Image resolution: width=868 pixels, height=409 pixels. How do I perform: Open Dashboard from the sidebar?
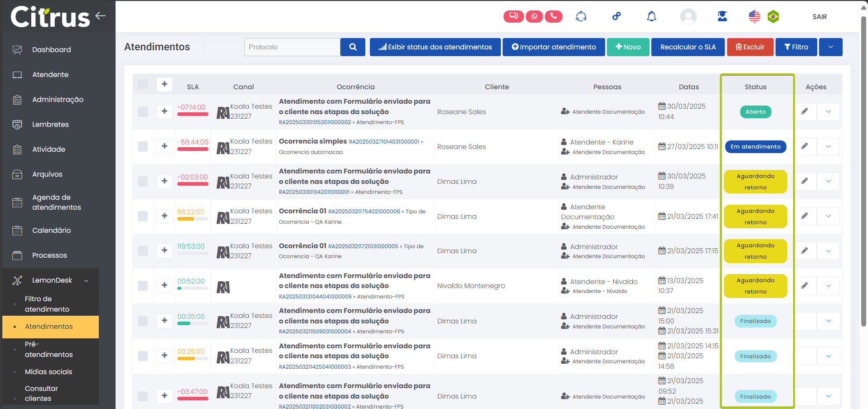51,50
